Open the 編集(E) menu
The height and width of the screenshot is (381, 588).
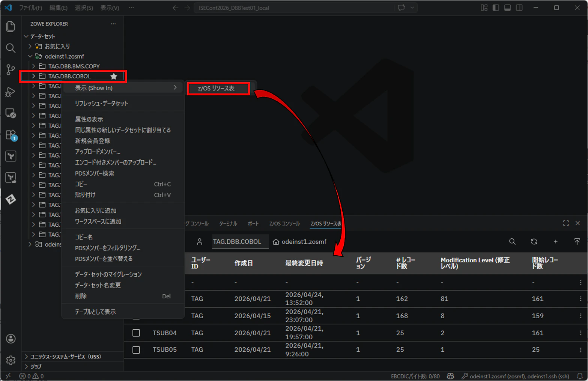59,8
